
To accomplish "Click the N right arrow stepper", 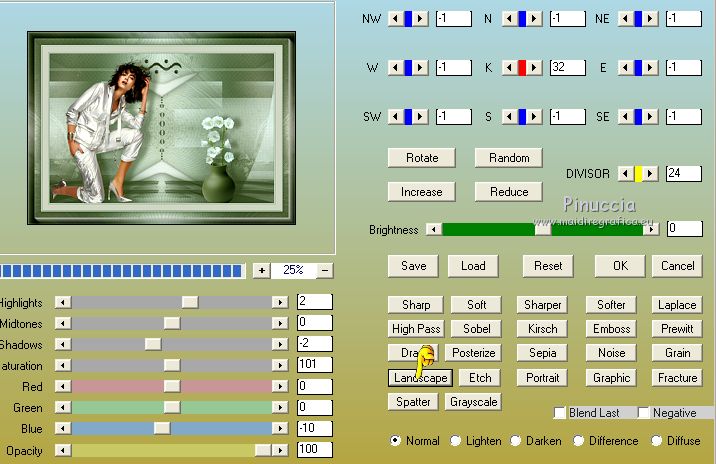I will coord(535,19).
